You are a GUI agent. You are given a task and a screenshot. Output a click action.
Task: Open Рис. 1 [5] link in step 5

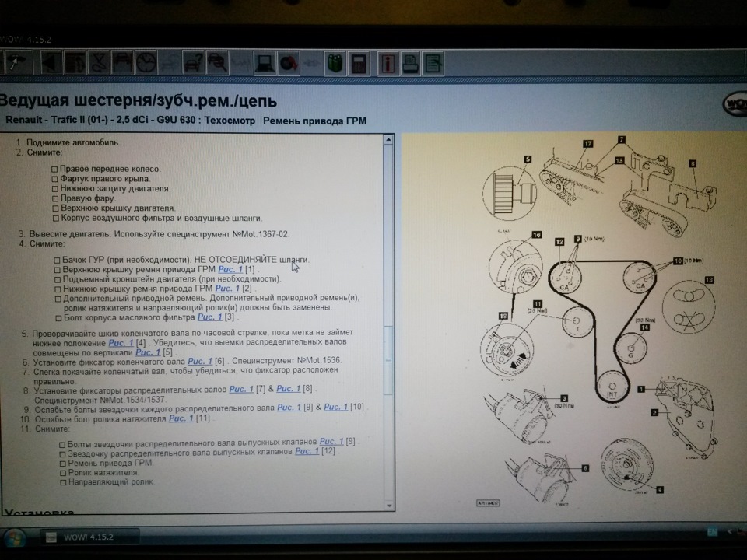[x=148, y=353]
